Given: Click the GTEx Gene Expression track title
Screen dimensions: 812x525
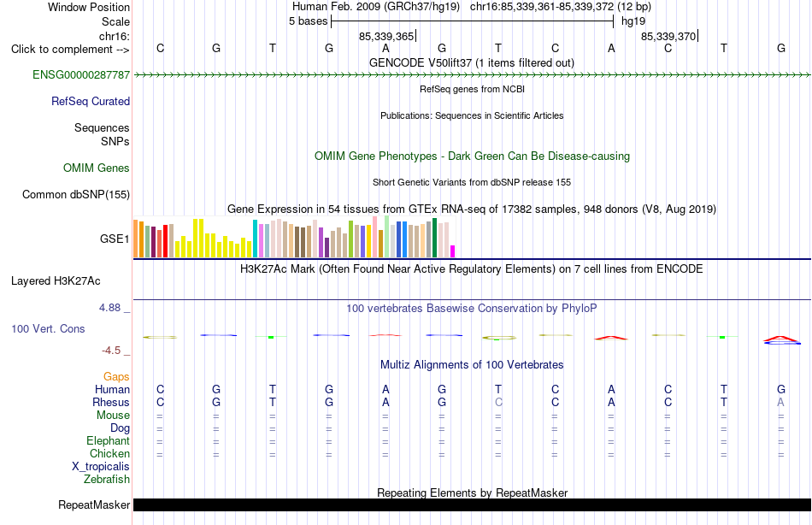Looking at the screenshot, I should (x=472, y=209).
